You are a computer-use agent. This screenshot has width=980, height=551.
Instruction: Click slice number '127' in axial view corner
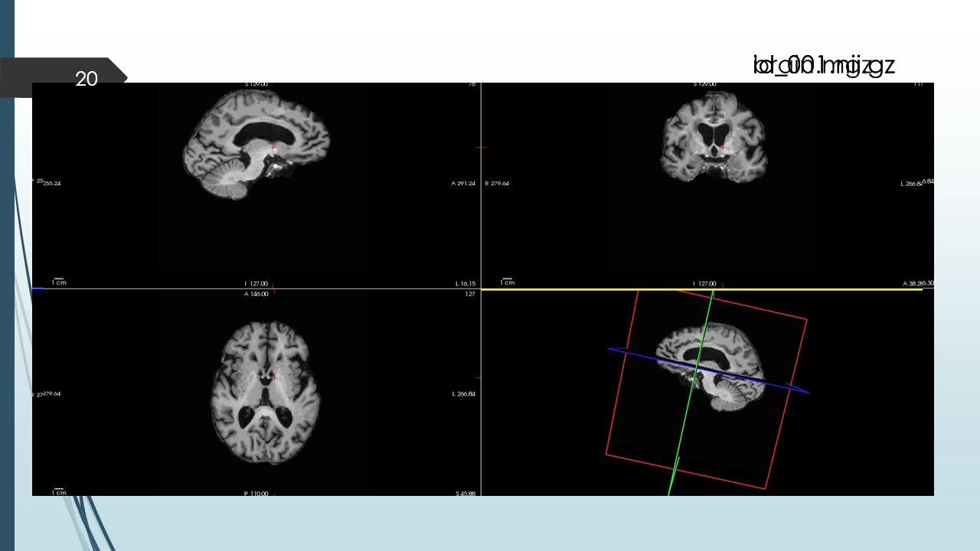click(469, 294)
